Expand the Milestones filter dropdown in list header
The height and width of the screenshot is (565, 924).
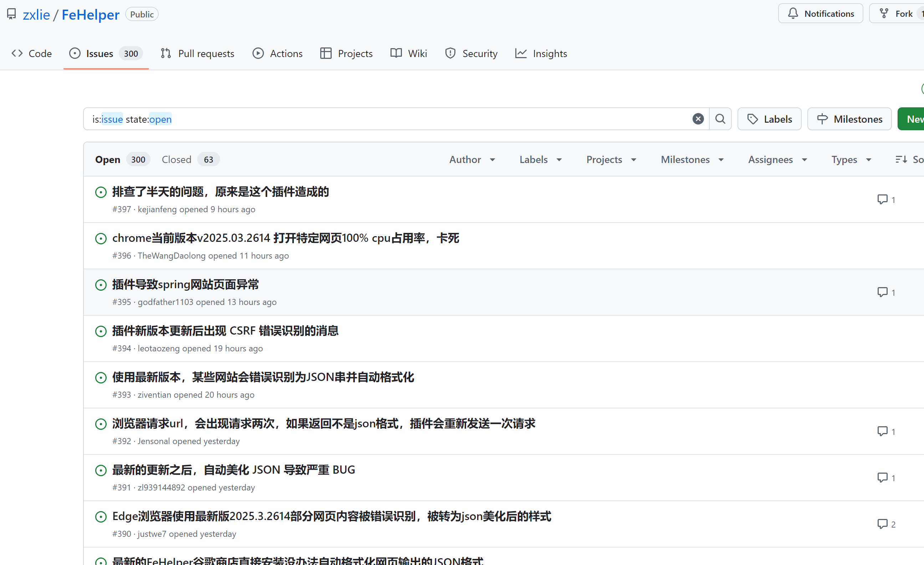(692, 159)
